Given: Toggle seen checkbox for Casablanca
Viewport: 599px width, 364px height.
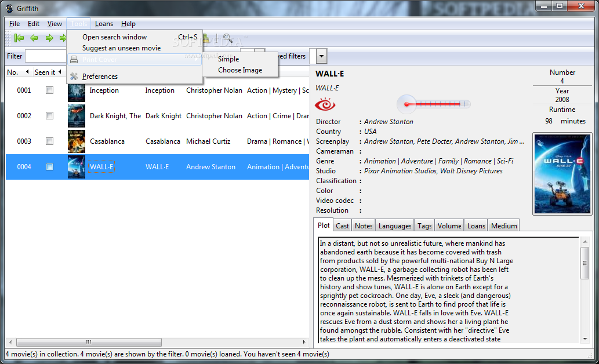Looking at the screenshot, I should [50, 141].
